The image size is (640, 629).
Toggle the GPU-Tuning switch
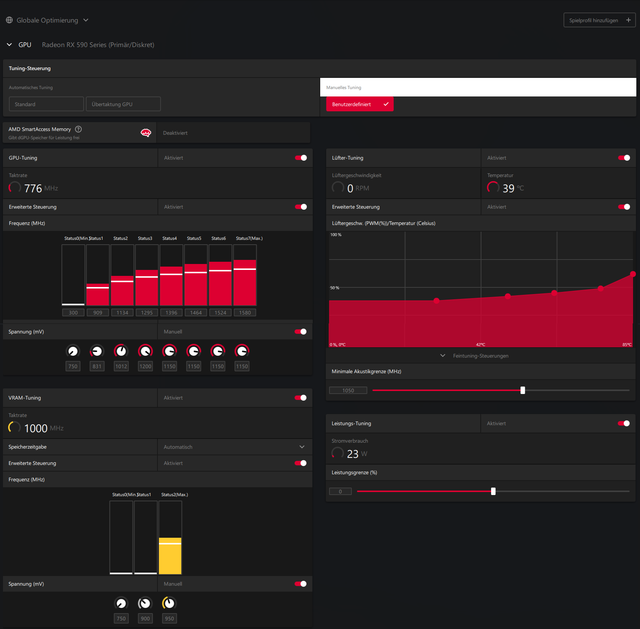[301, 158]
